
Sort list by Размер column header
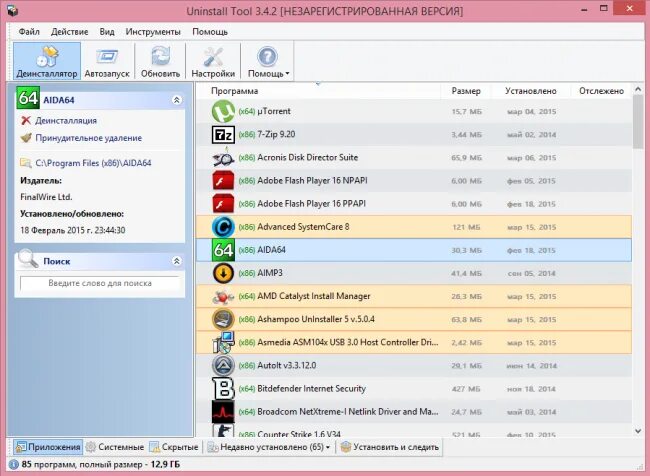[x=466, y=91]
